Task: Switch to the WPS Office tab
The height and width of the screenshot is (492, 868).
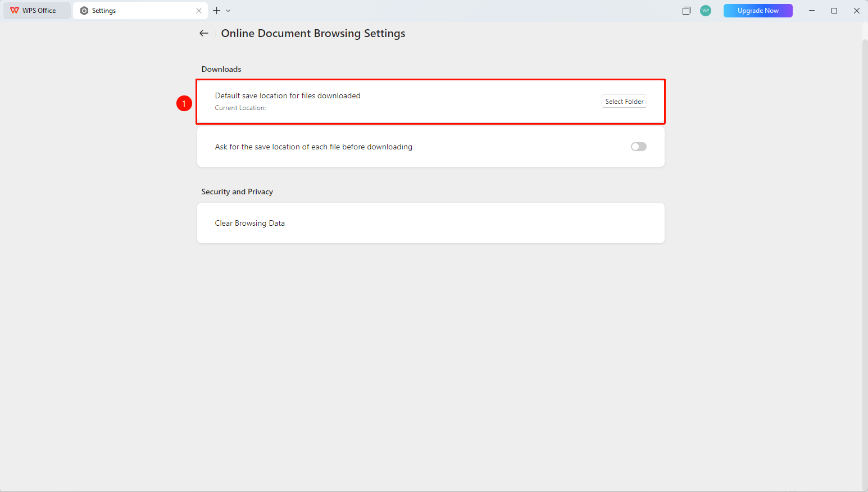Action: pos(37,11)
